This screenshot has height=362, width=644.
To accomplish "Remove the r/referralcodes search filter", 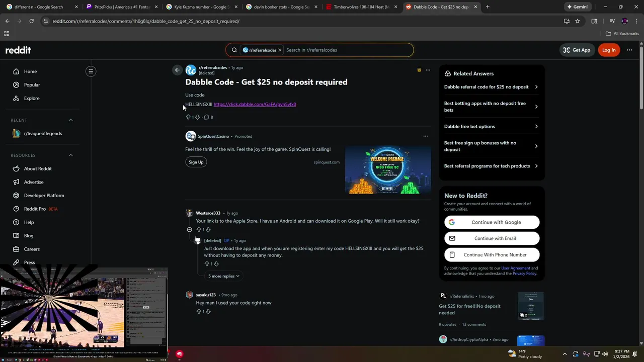I will click(280, 50).
